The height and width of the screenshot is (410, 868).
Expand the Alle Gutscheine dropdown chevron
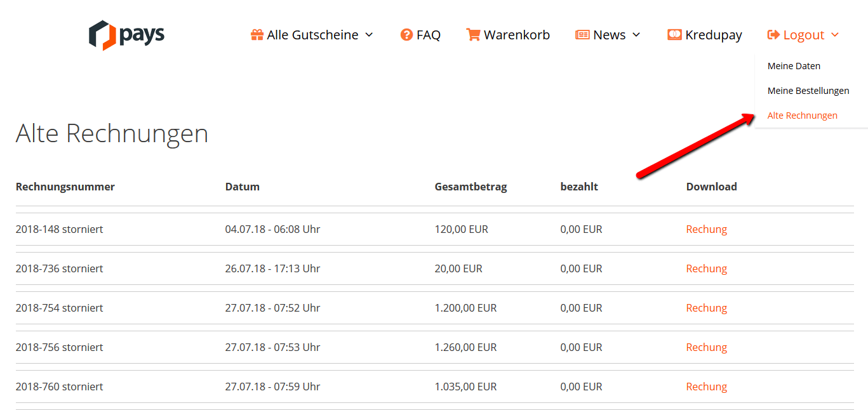point(369,35)
